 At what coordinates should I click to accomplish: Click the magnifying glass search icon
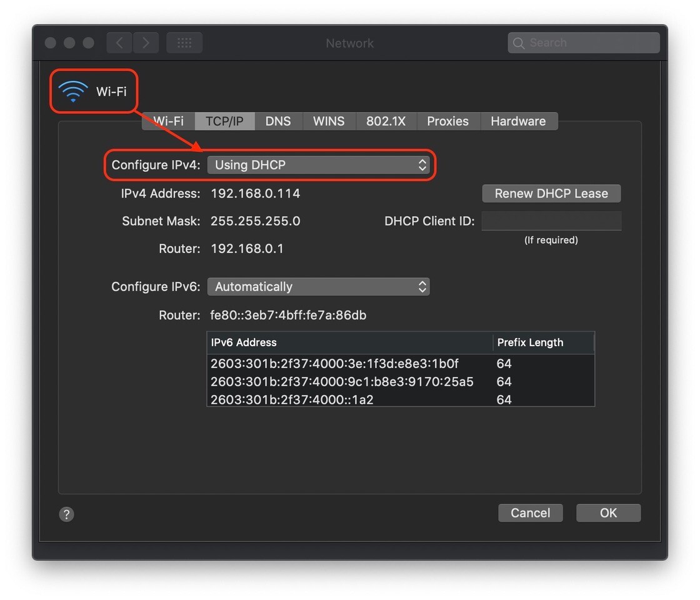click(x=519, y=43)
